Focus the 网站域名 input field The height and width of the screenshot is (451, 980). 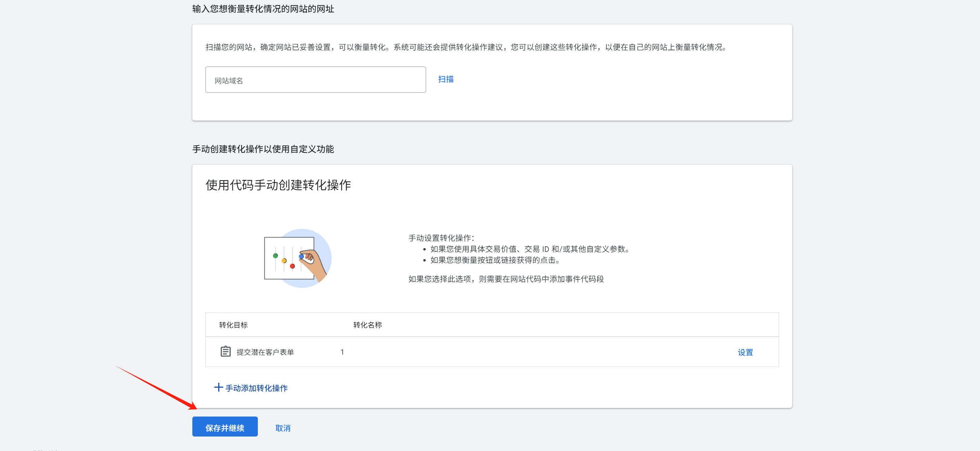[x=315, y=80]
